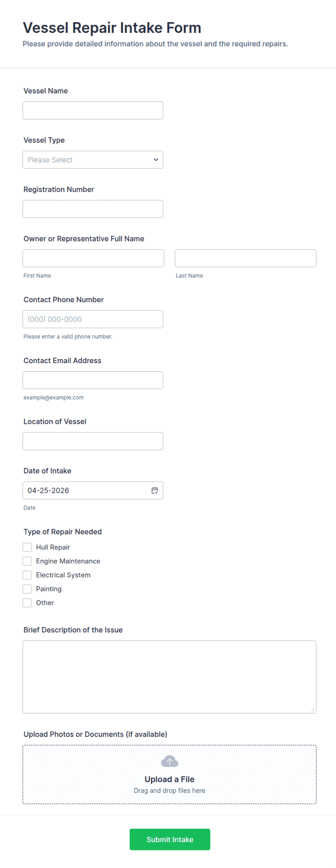
Task: Click the Brief Description text area
Action: [x=169, y=677]
